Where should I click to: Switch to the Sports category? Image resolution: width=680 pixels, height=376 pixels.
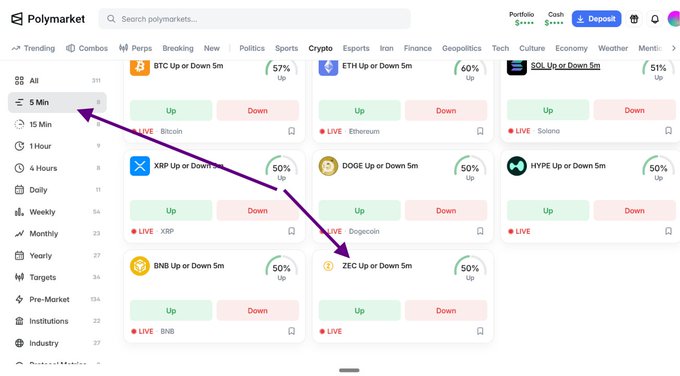pyautogui.click(x=286, y=48)
